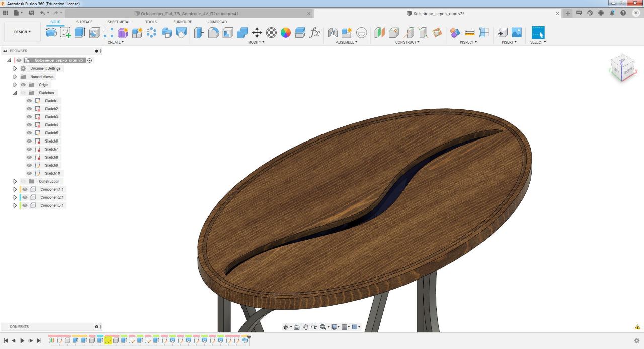Collapse the BROWSER panel
The image size is (644, 349).
[5, 51]
